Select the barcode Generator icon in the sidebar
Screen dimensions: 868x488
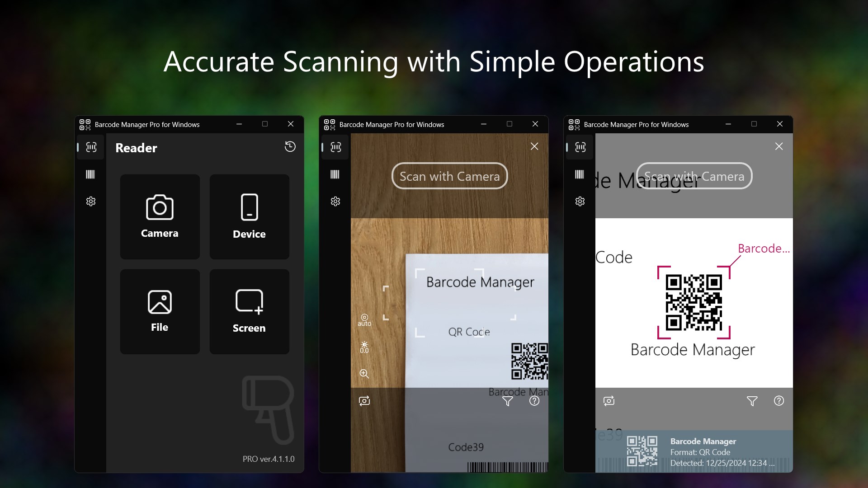tap(90, 174)
